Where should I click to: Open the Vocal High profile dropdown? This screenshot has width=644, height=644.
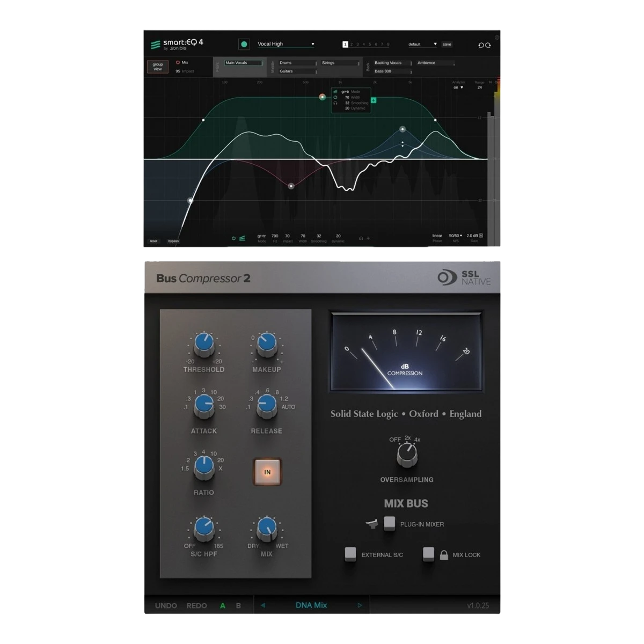coord(285,44)
